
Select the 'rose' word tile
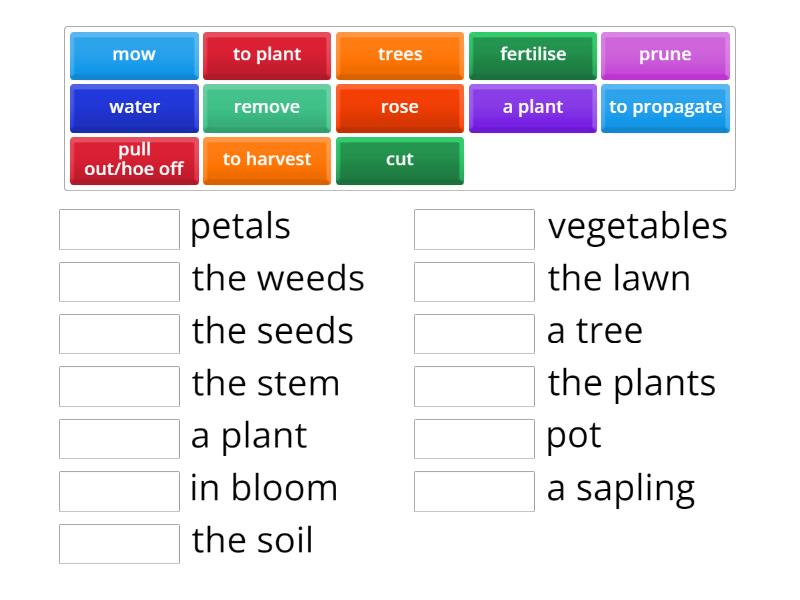(x=400, y=107)
